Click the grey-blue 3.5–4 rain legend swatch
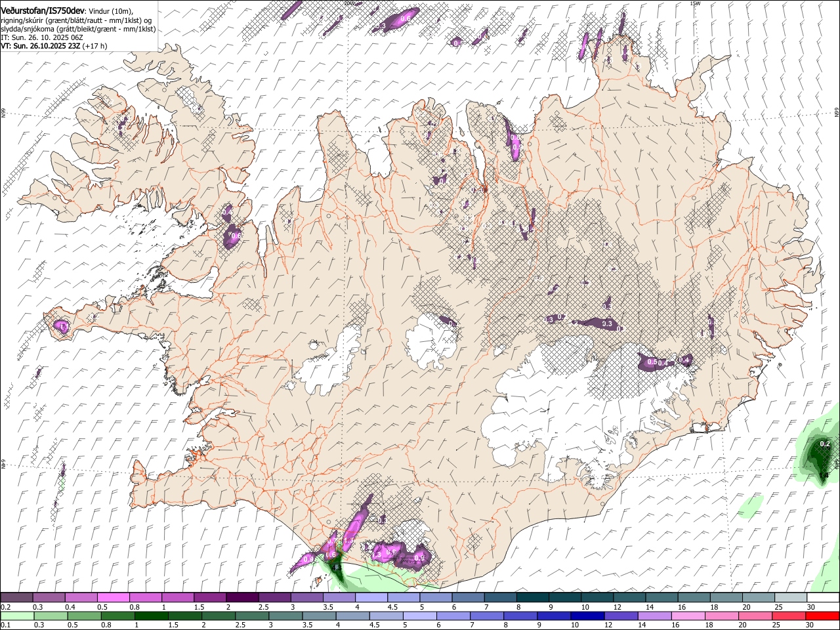Screen dimensions: 840x630 (x=319, y=616)
